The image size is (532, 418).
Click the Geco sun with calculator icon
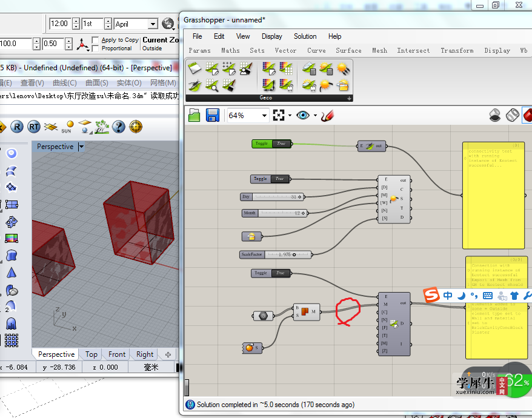click(x=326, y=68)
